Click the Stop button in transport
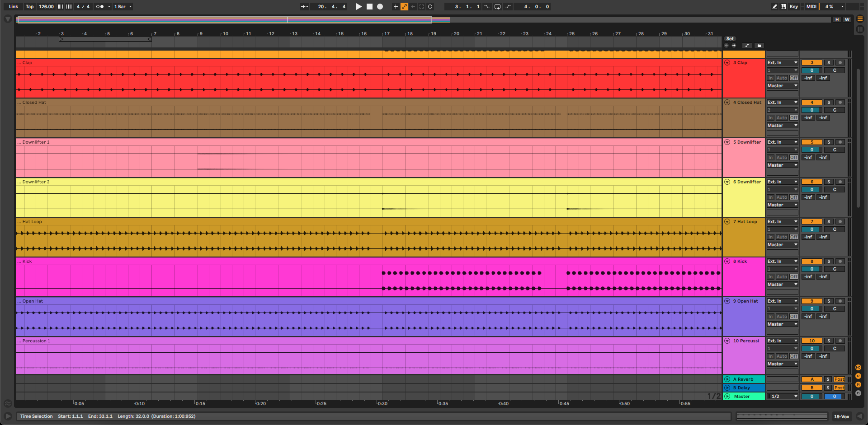Screen dimensions: 868x425 (x=369, y=7)
